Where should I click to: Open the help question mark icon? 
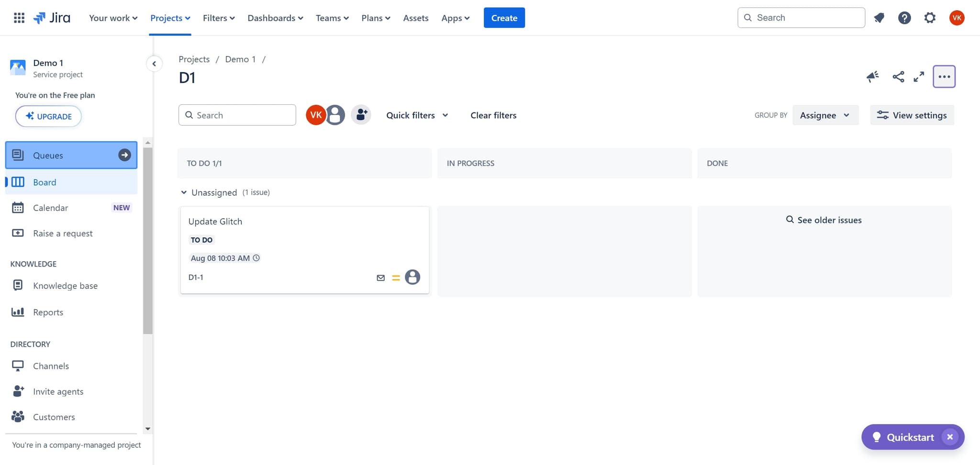pyautogui.click(x=904, y=18)
